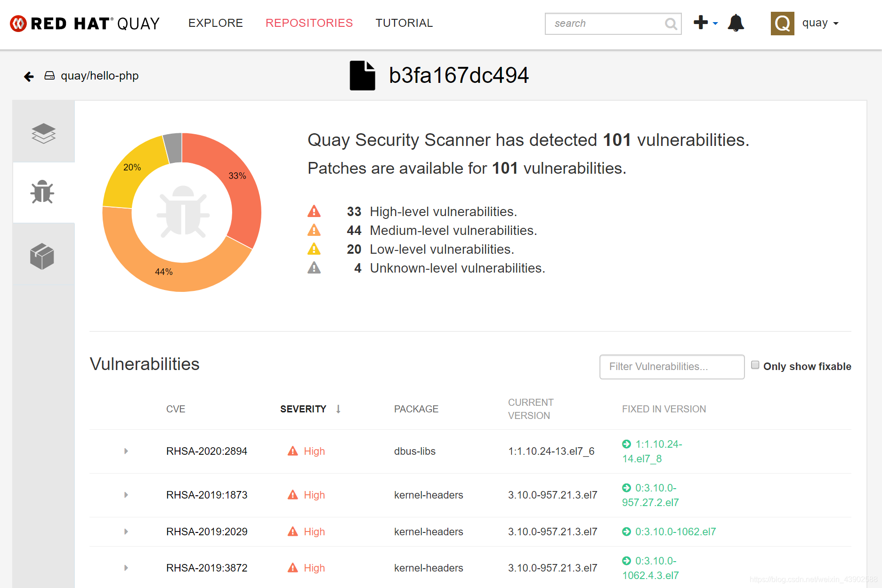Viewport: 882px width, 588px height.
Task: Open the RHSA-2019:2029 advisory text
Action: (x=207, y=532)
